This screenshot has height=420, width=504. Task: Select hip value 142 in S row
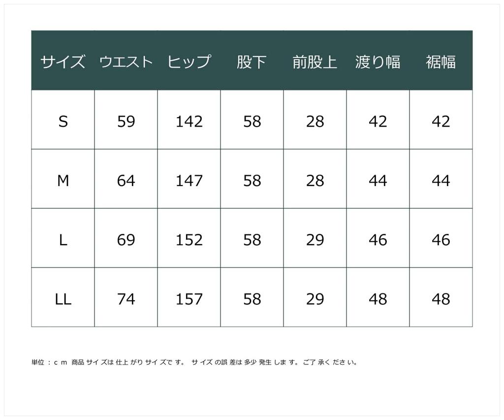pyautogui.click(x=189, y=121)
